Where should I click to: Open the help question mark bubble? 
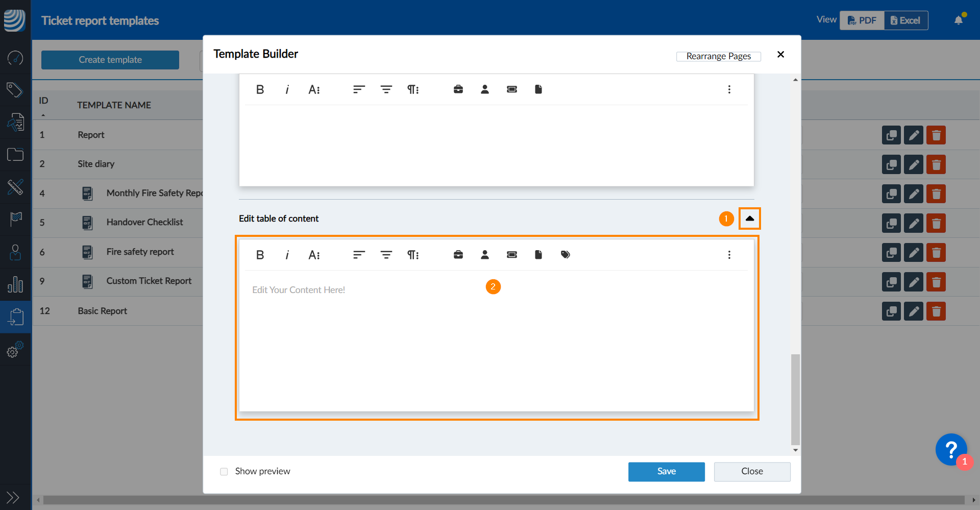(x=951, y=450)
